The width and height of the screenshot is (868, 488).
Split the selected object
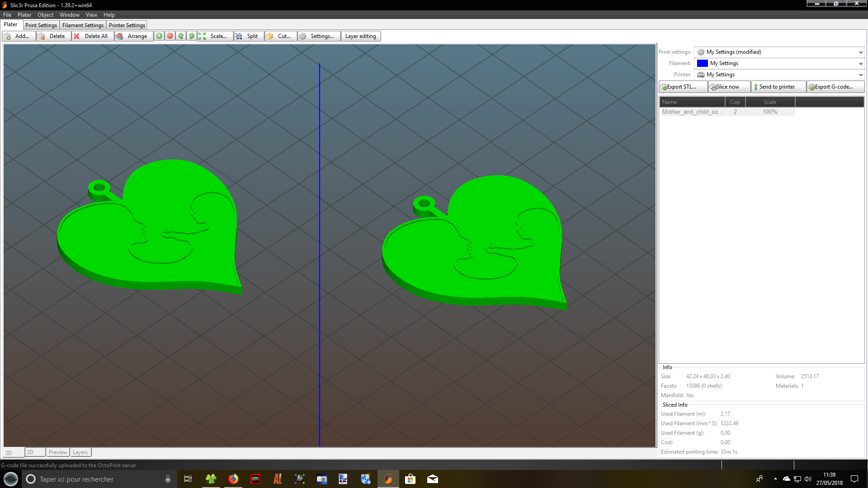[248, 36]
